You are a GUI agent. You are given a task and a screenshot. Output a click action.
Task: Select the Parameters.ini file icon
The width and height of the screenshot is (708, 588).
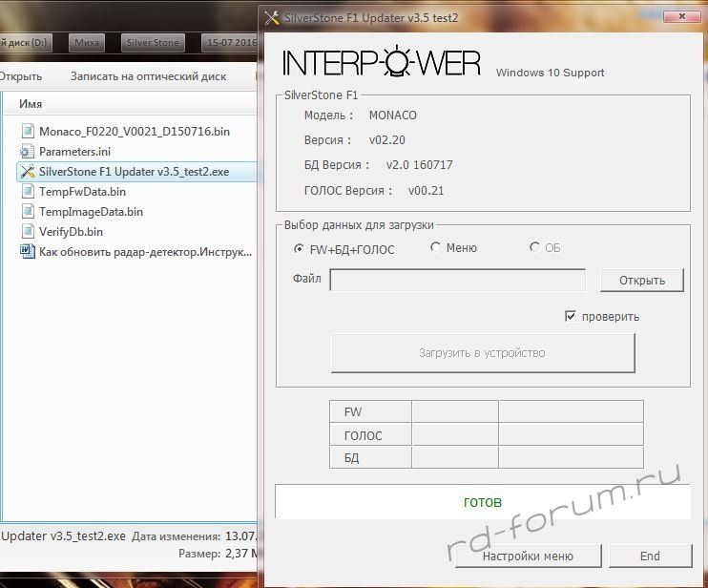[27, 152]
